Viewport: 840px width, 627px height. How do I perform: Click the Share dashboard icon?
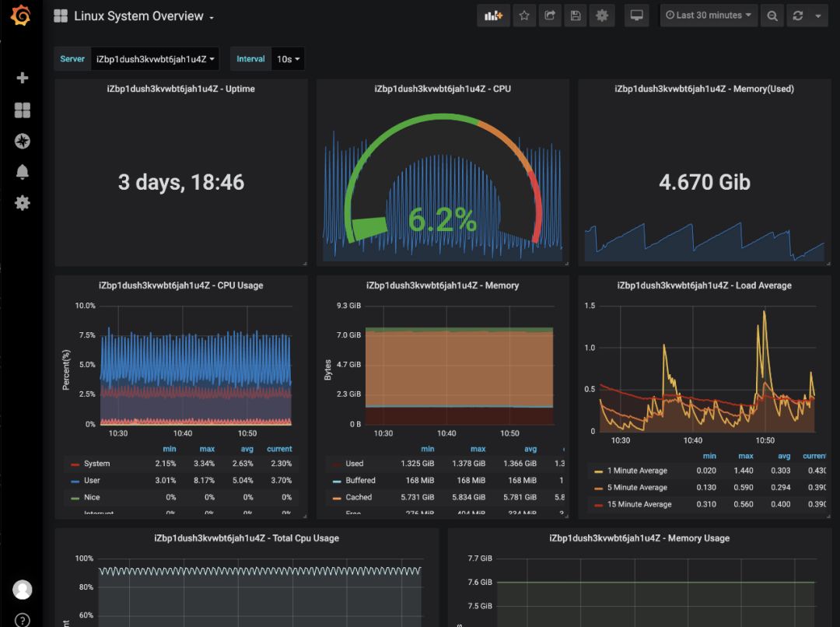click(550, 16)
